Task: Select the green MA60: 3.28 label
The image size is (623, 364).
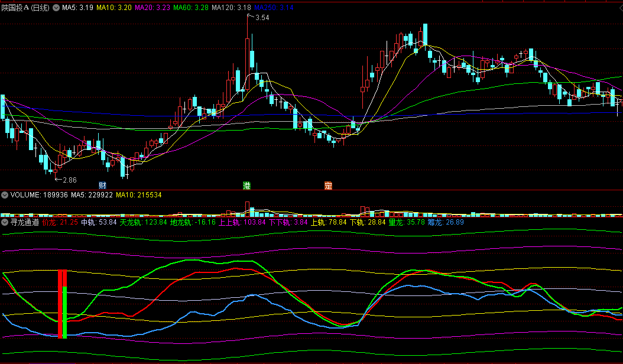Action: click(x=191, y=8)
